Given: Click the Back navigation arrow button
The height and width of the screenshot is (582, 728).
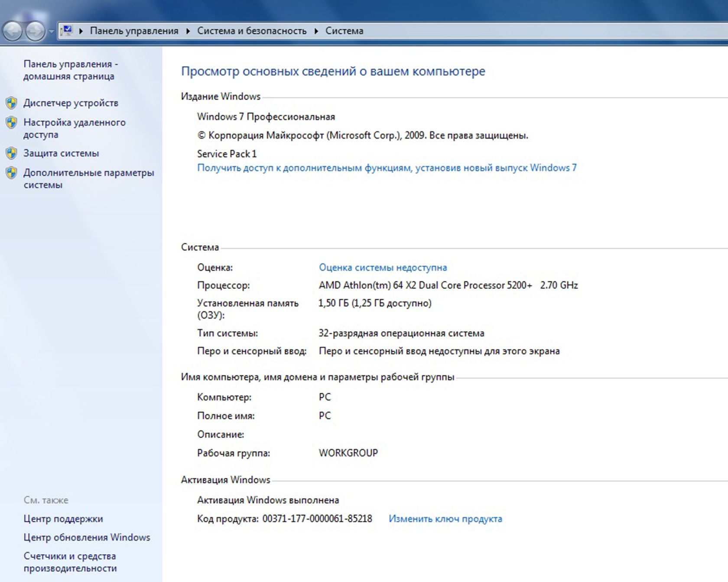Looking at the screenshot, I should click(13, 31).
